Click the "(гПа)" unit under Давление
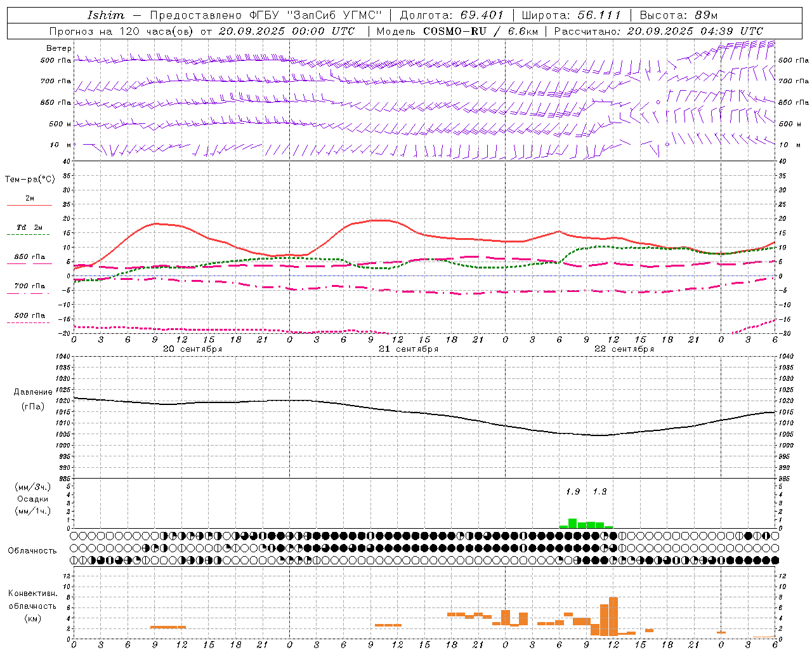The width and height of the screenshot is (812, 650). pos(33,407)
